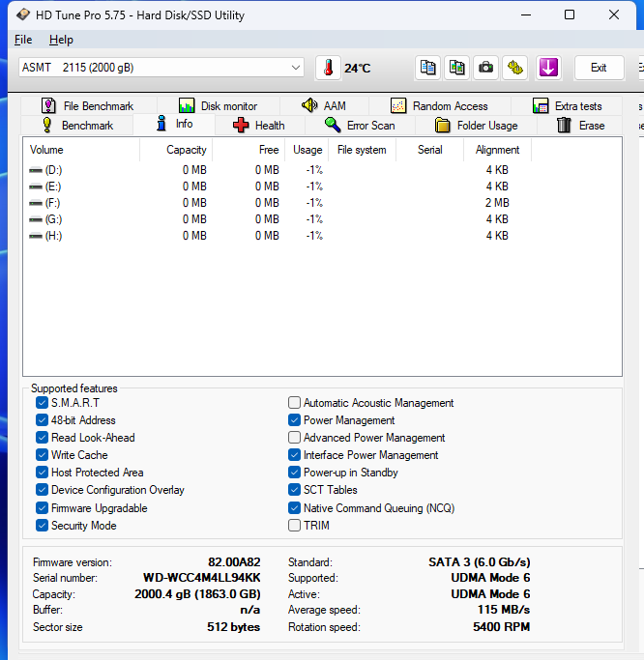644x660 pixels.
Task: Sort by the Free column header
Action: pyautogui.click(x=249, y=150)
